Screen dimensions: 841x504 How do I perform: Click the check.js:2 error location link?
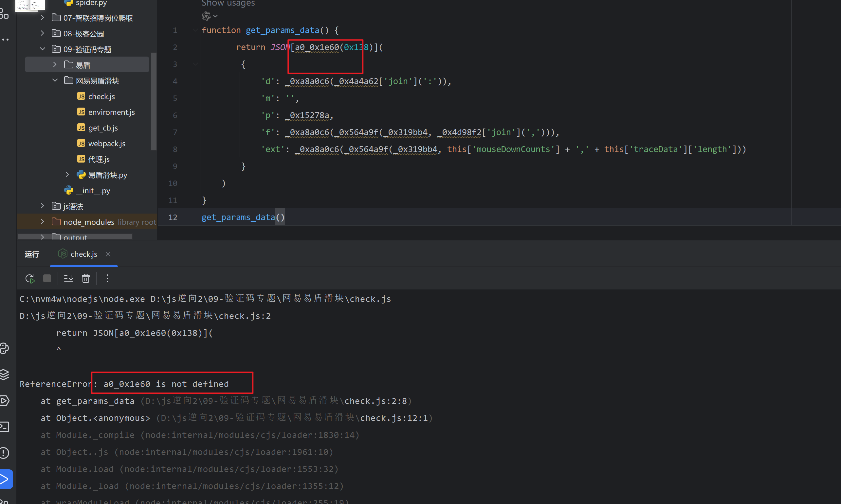point(145,316)
